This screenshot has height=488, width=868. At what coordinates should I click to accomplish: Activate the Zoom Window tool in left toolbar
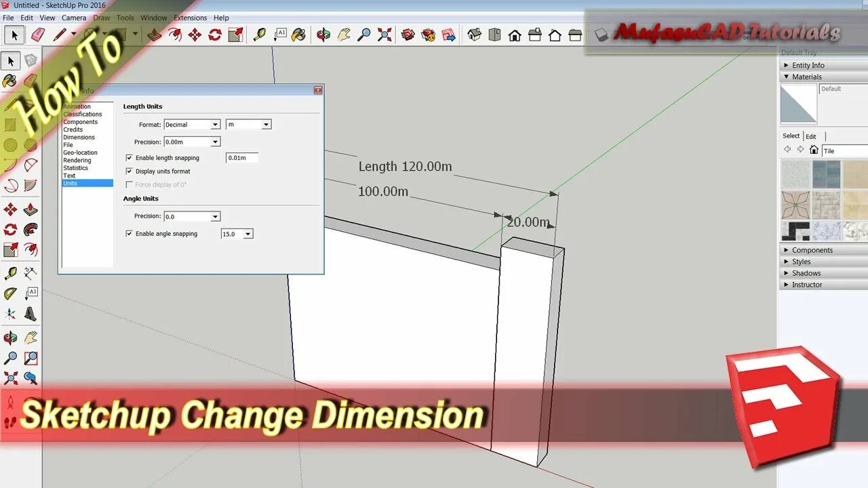[31, 357]
